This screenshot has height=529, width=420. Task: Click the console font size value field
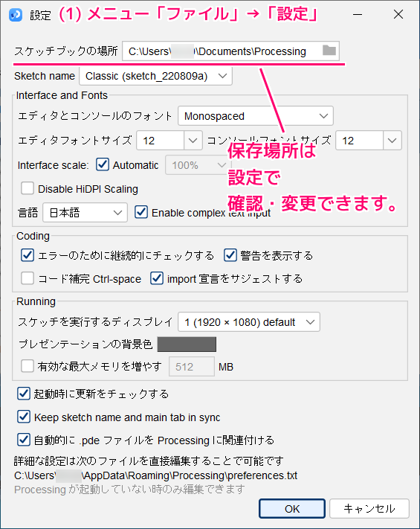point(360,141)
